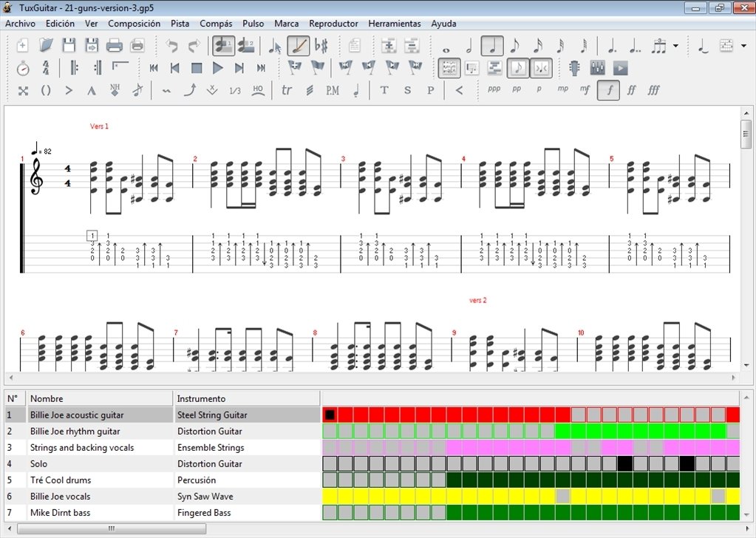This screenshot has width=756, height=538.
Task: Toggle the forte f dynamic
Action: point(608,90)
